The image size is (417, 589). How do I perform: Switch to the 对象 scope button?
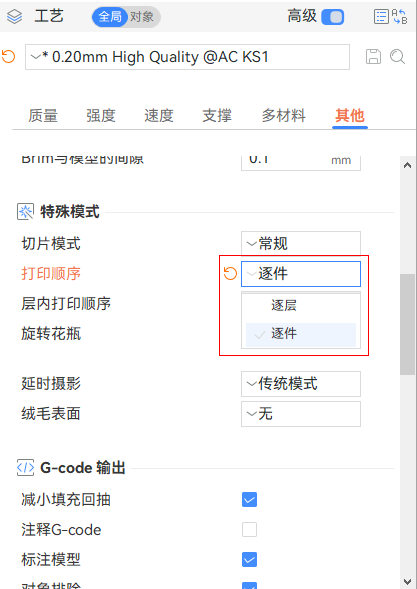point(142,17)
